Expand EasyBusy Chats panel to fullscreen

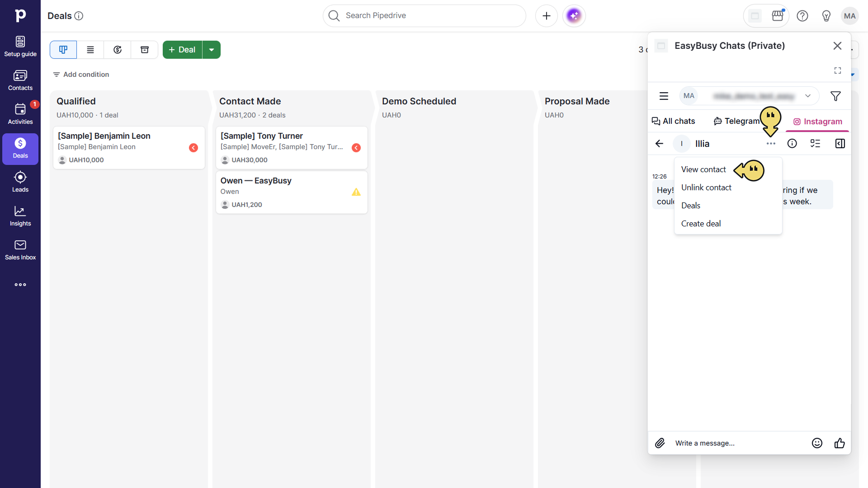(838, 70)
